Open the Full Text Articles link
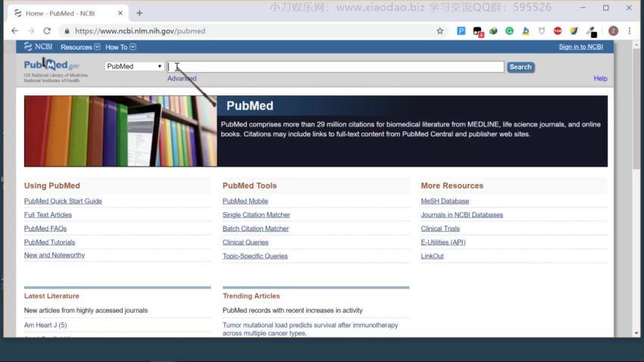The image size is (644, 362). [48, 214]
